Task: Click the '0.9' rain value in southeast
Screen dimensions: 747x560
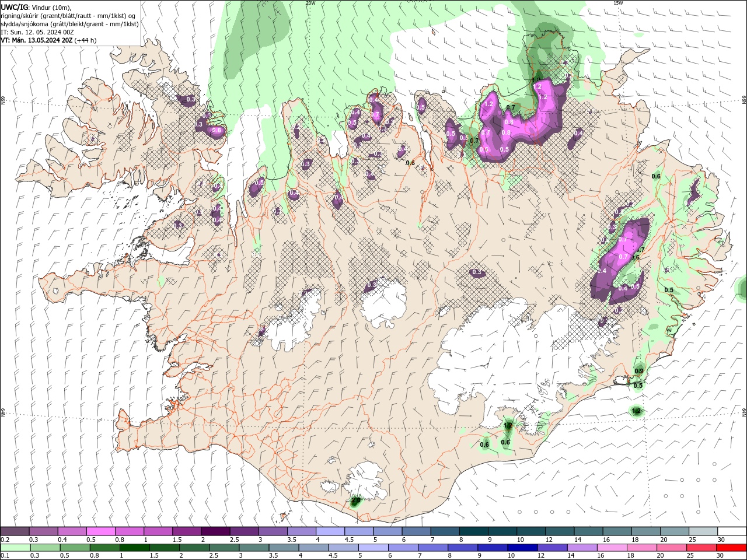Action: point(638,371)
